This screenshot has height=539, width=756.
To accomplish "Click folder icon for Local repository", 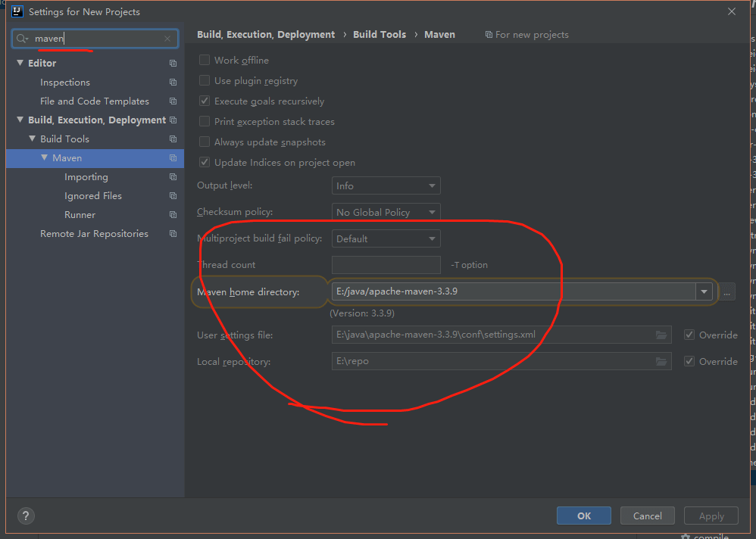I will tap(661, 361).
